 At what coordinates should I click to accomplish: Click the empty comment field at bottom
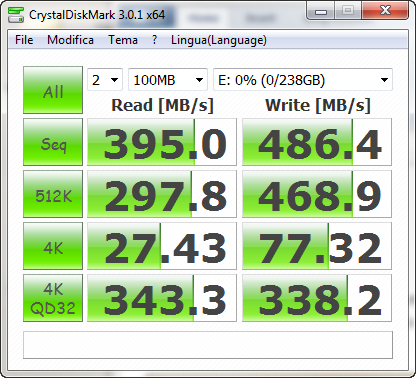pos(208,345)
